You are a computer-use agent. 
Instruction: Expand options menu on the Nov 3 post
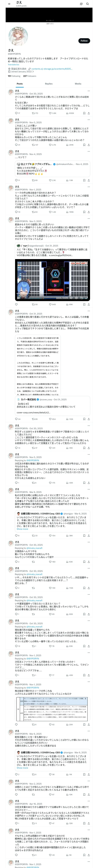coord(89,218)
